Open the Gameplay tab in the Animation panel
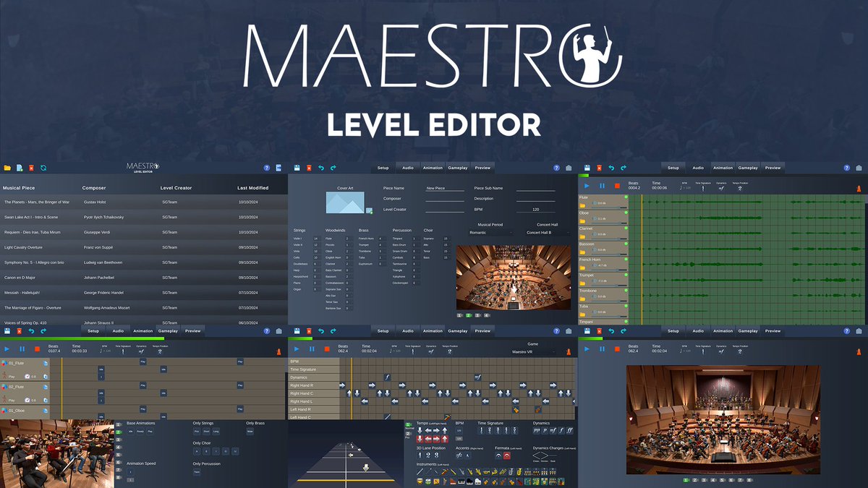The width and height of the screenshot is (868, 488). [x=168, y=330]
